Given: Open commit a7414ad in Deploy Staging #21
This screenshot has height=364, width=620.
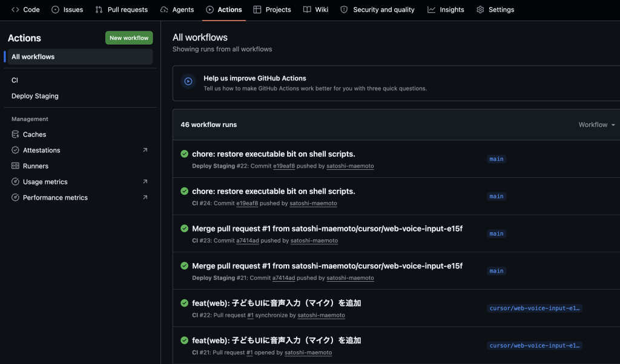Looking at the screenshot, I should [x=283, y=278].
